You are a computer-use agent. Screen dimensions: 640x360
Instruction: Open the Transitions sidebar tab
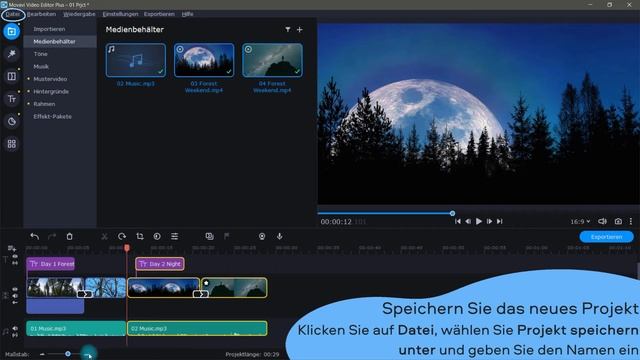point(11,76)
